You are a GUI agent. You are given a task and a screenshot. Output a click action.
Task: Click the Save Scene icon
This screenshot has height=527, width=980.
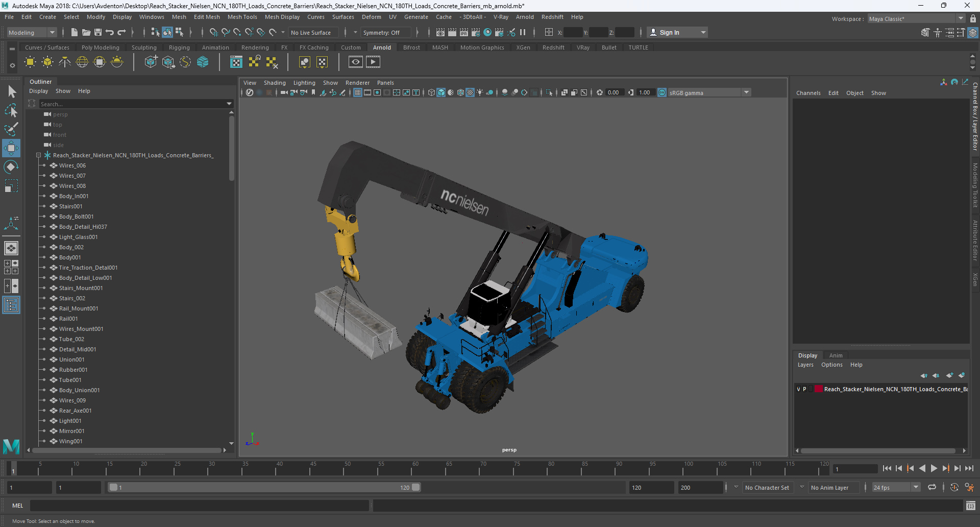point(98,32)
